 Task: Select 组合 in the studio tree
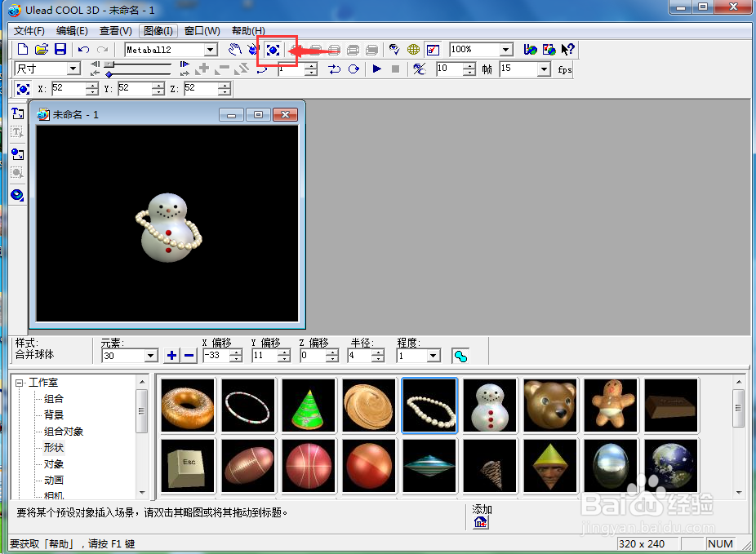[54, 399]
